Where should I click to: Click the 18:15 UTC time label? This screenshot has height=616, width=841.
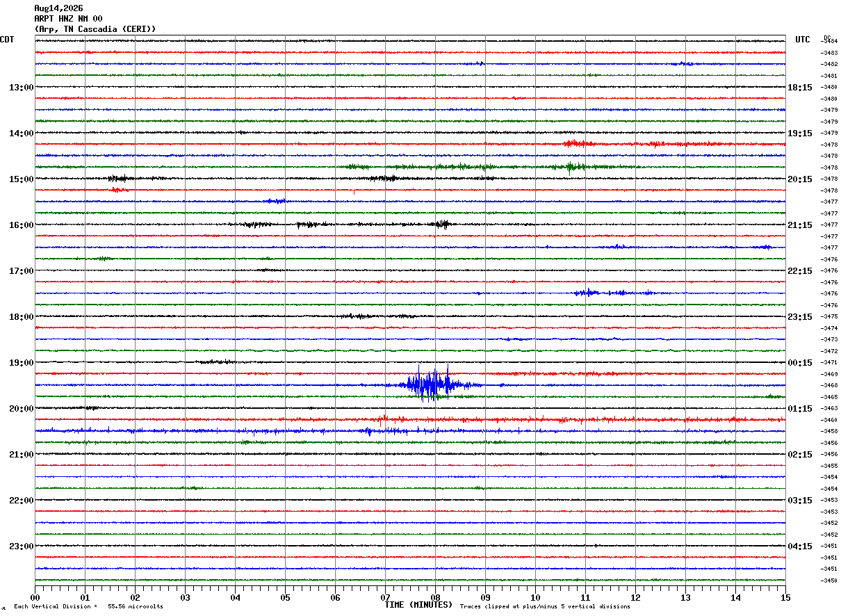[800, 88]
